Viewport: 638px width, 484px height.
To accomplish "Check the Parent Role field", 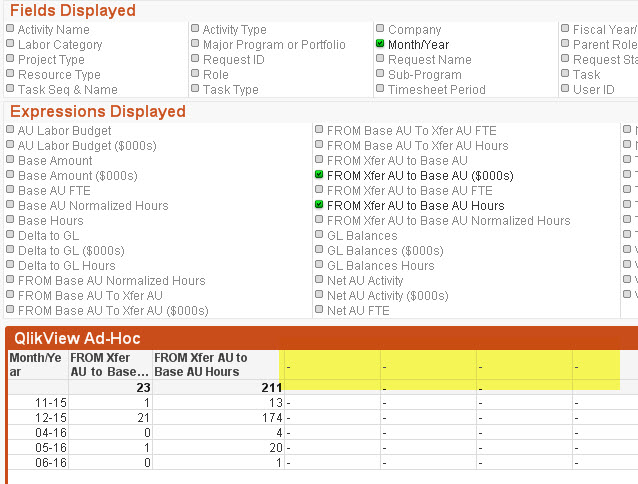I will point(565,44).
